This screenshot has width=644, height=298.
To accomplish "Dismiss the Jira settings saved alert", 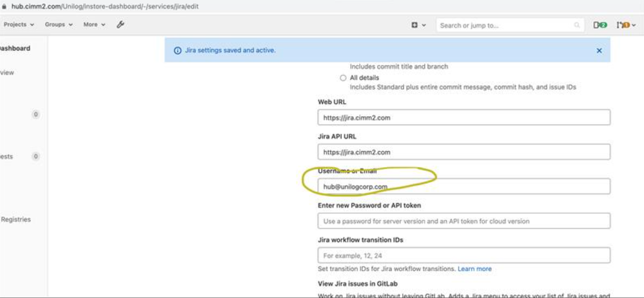I will coord(599,50).
